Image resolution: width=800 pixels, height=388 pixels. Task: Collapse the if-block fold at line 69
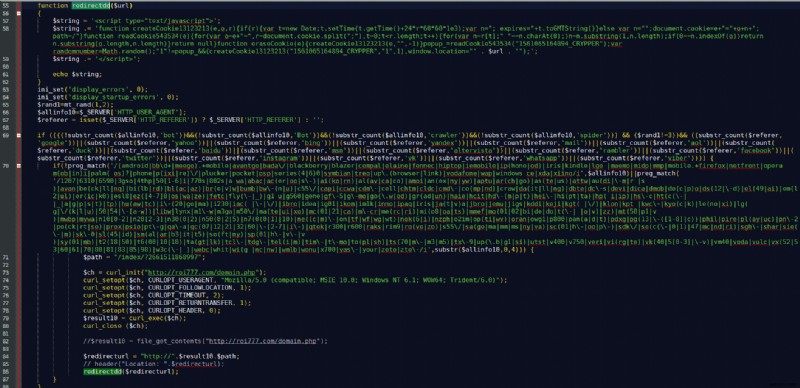[19, 135]
